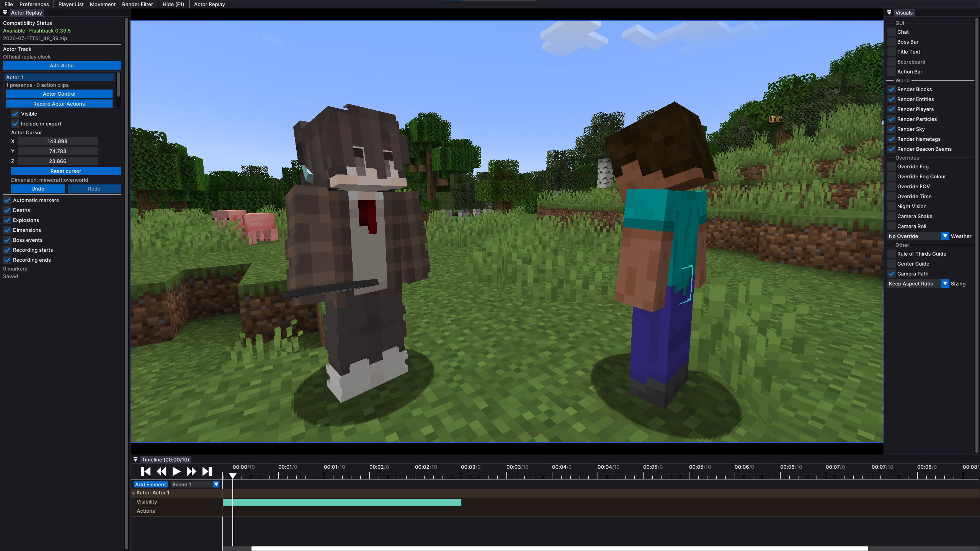Disable Render Blocks checkbox
Image resolution: width=980 pixels, height=551 pixels.
892,89
